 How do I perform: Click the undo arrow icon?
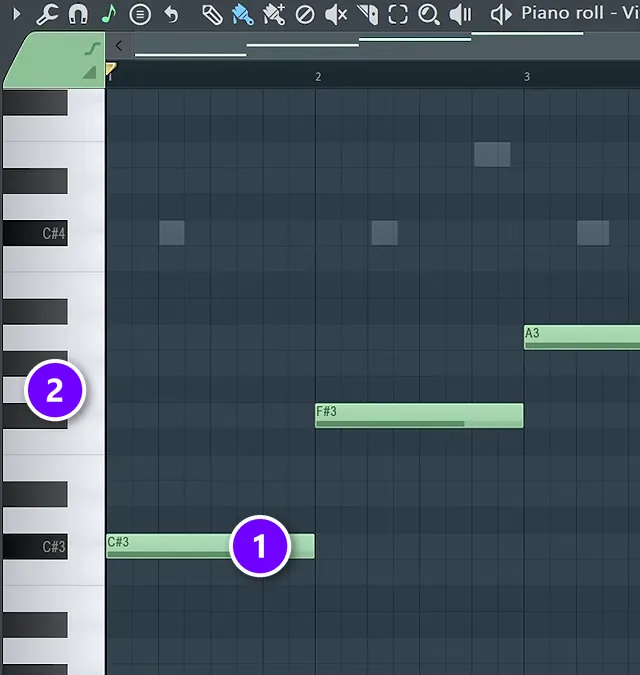(171, 15)
